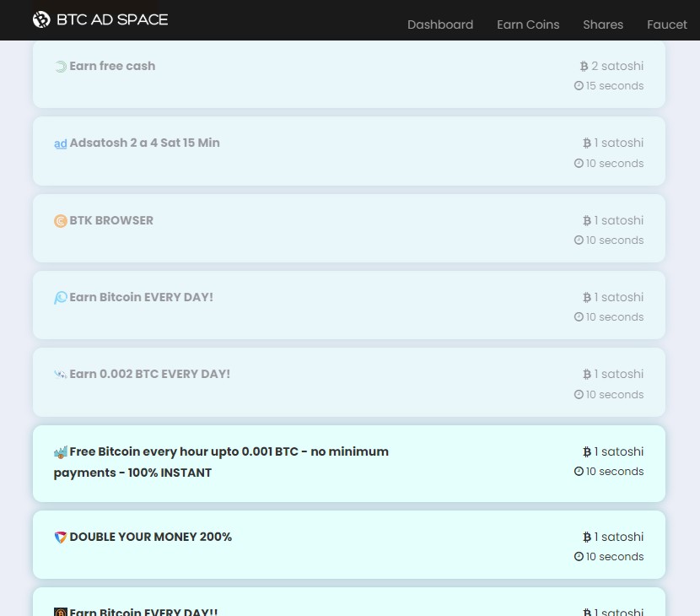Click the bitcoin symbol in the BTK BROWSER row

(587, 221)
